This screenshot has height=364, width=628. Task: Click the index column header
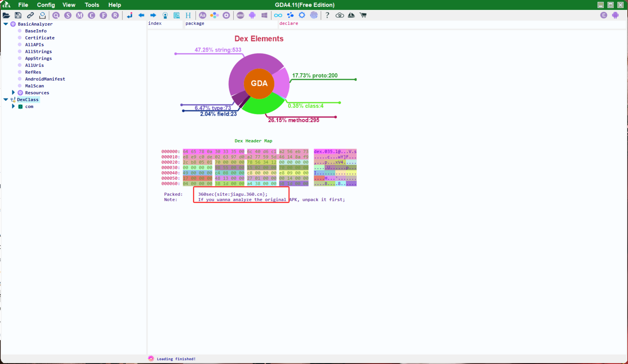pyautogui.click(x=165, y=24)
